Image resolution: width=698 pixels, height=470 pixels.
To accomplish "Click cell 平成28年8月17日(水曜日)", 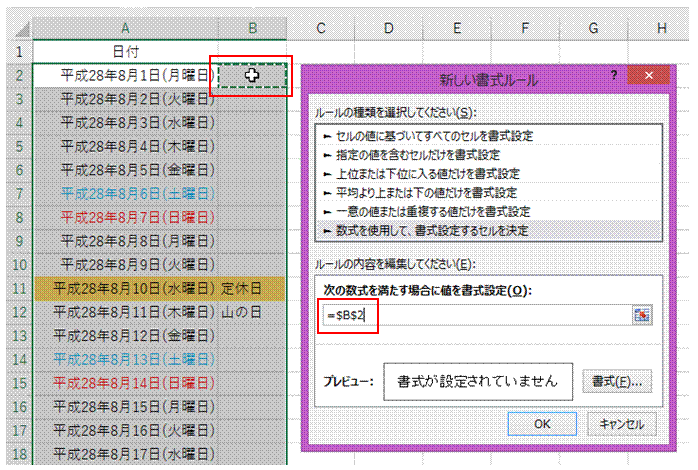I will pos(126,454).
